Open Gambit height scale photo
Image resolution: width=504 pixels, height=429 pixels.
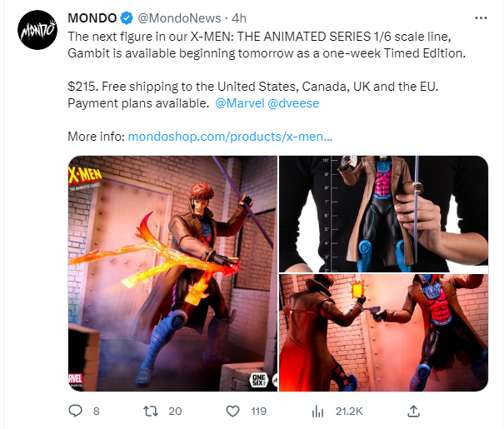(383, 214)
